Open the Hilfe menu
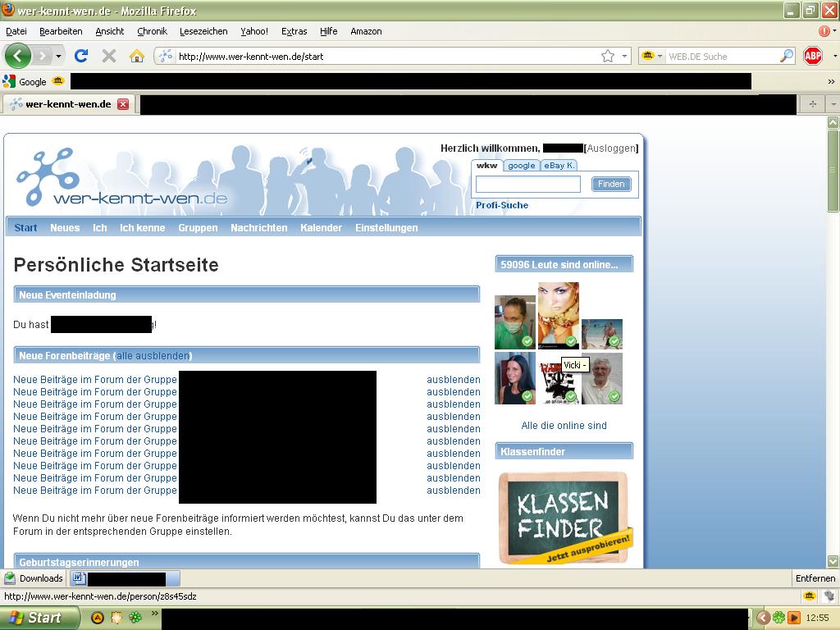Image resolution: width=840 pixels, height=630 pixels. (x=328, y=31)
